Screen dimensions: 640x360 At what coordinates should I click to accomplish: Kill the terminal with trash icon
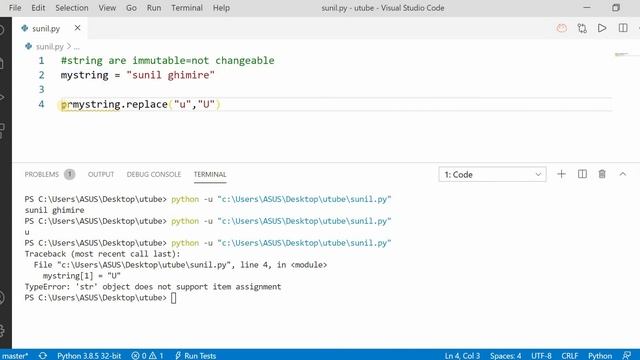point(602,174)
